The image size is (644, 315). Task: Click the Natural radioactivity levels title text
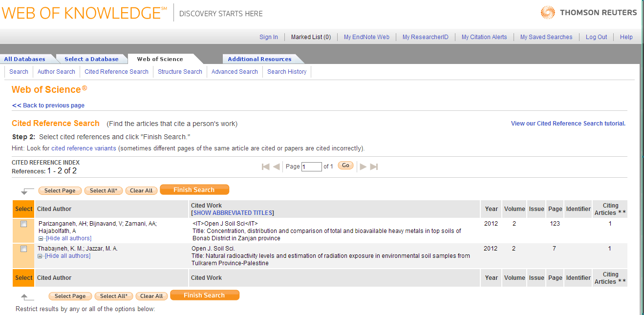(x=331, y=259)
